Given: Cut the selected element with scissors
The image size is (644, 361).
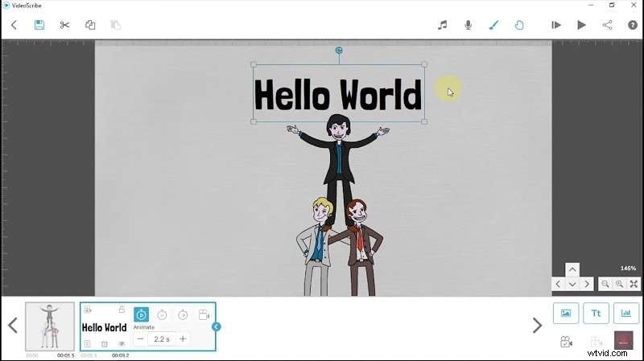Looking at the screenshot, I should [x=64, y=25].
